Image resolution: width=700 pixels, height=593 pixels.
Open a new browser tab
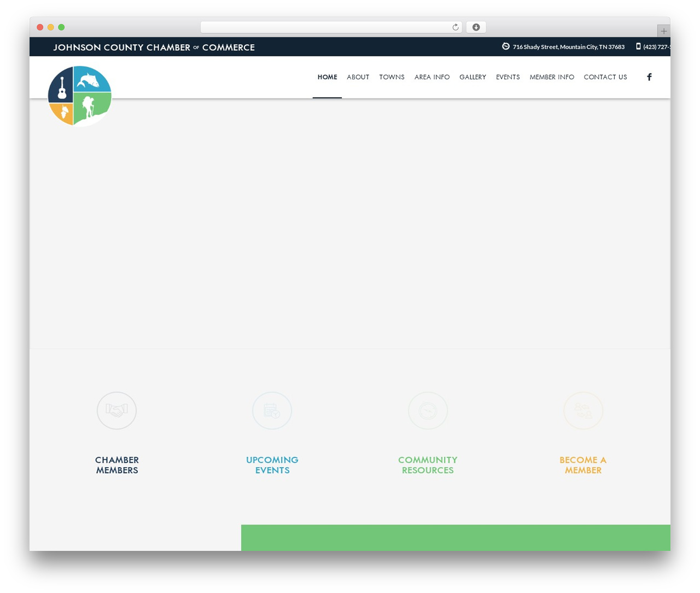(x=663, y=31)
